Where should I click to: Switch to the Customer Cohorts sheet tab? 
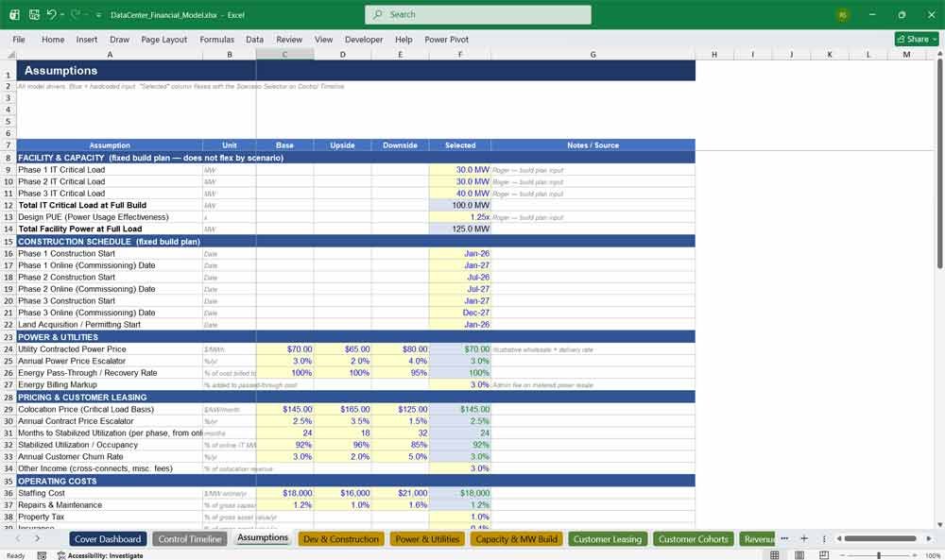coord(693,539)
